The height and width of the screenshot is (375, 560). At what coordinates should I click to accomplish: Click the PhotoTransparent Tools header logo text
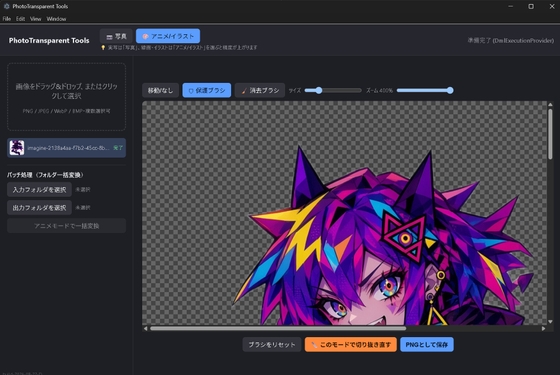pyautogui.click(x=49, y=41)
